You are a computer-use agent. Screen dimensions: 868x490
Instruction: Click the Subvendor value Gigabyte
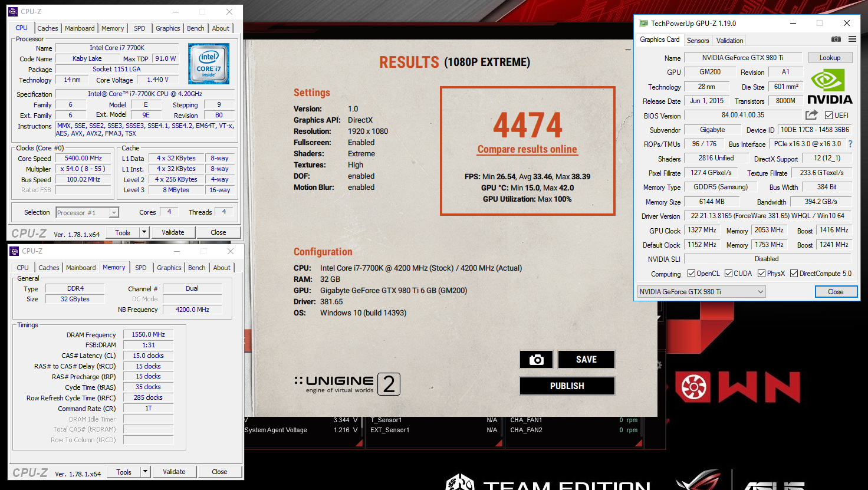(x=712, y=130)
